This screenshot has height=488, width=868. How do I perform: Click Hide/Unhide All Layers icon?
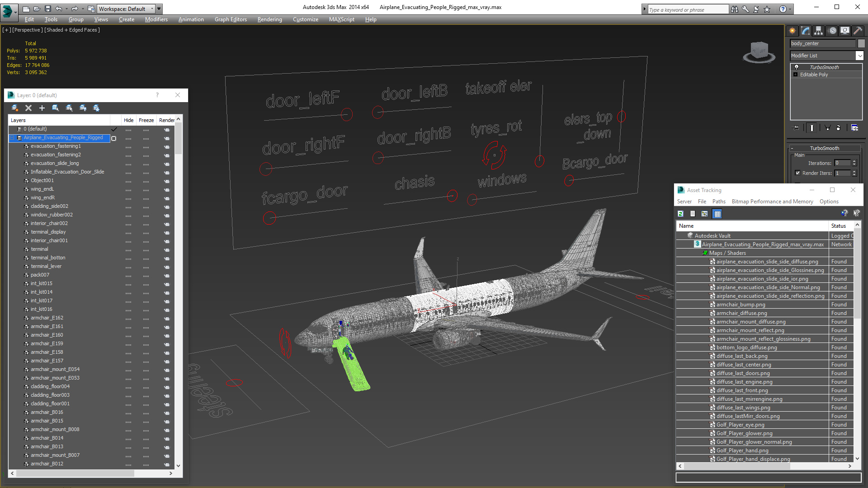(83, 108)
